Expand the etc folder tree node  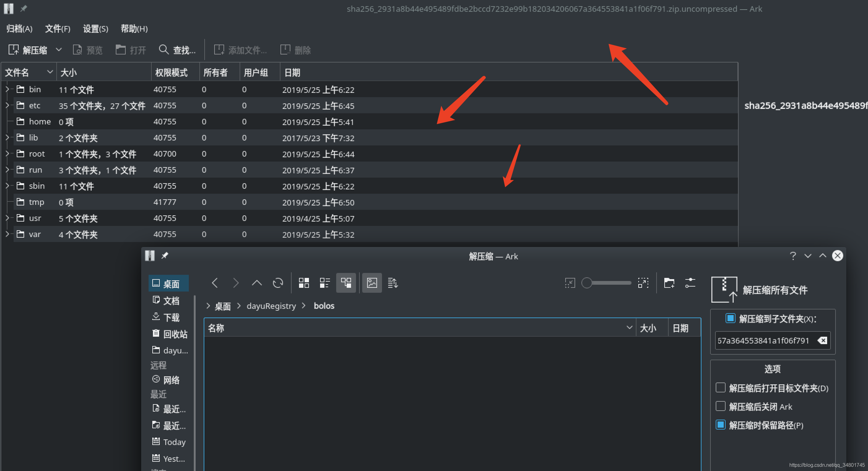[x=7, y=106]
